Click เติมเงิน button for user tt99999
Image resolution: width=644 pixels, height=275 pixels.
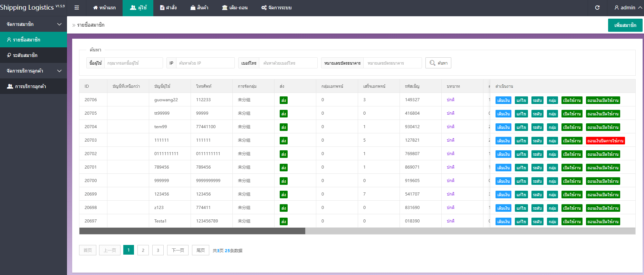(x=503, y=114)
